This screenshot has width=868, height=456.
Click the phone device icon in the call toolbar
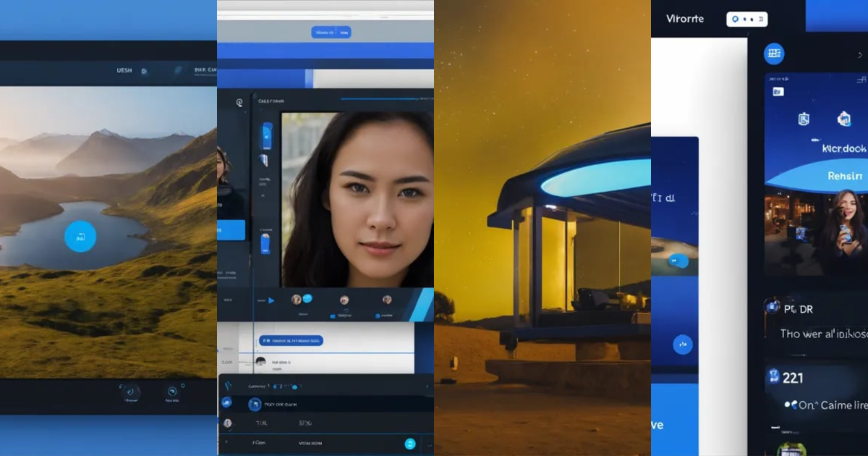[267, 136]
